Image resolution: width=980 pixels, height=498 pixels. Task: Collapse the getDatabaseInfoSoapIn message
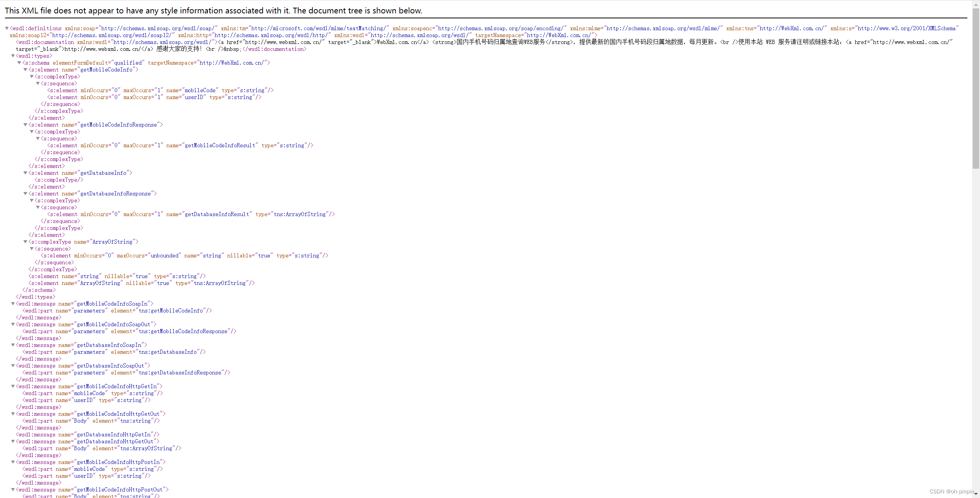[13, 345]
